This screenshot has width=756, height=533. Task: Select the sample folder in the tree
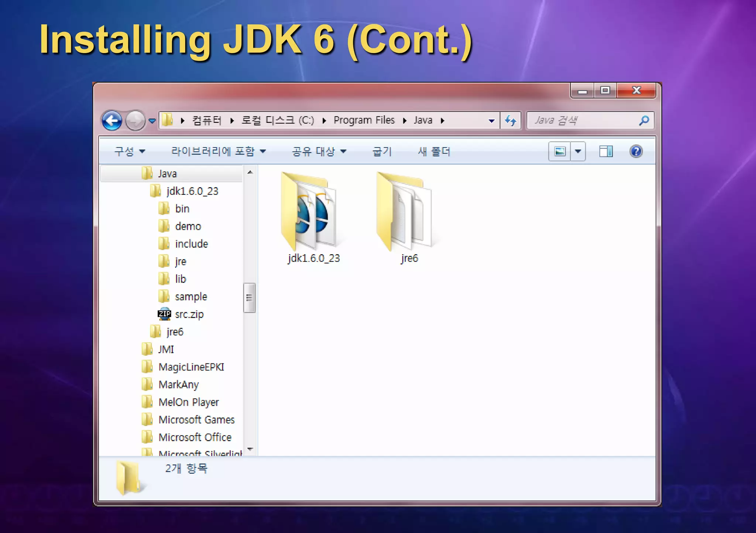click(191, 297)
